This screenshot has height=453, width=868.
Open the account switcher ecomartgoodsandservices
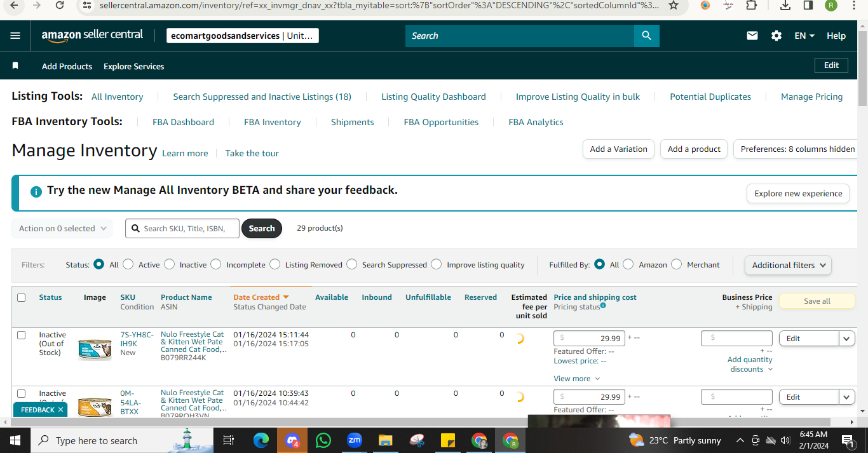[x=242, y=36]
